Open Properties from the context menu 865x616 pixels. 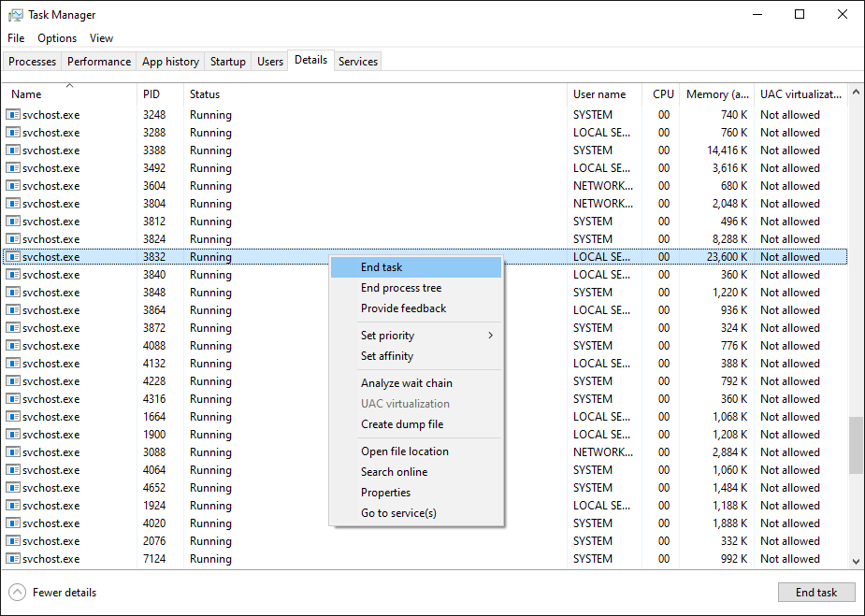pos(416,493)
